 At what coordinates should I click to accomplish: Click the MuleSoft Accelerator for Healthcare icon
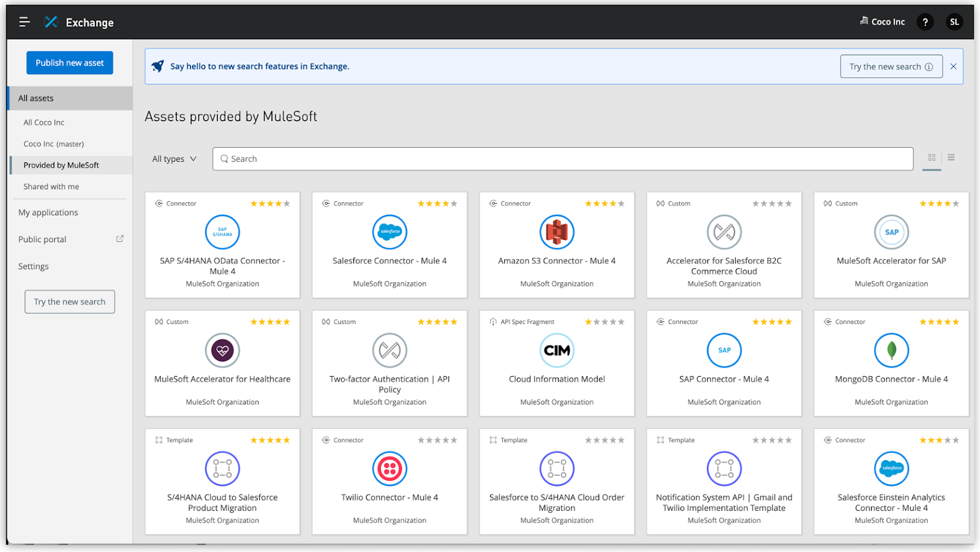[222, 350]
